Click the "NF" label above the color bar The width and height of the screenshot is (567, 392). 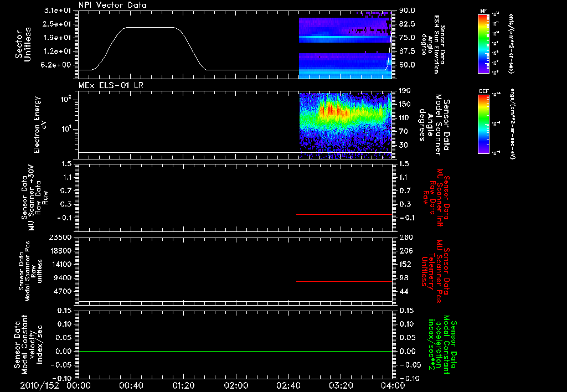[x=484, y=11]
